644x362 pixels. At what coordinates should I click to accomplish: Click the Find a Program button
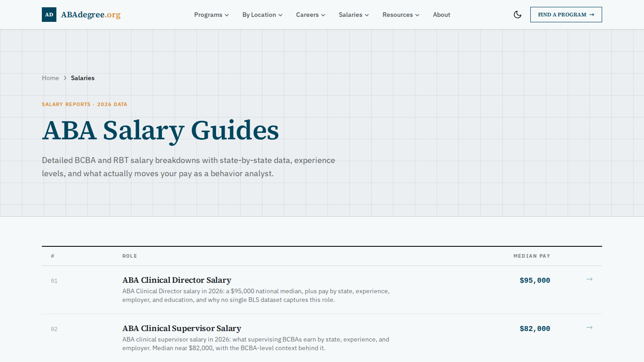[x=566, y=15]
